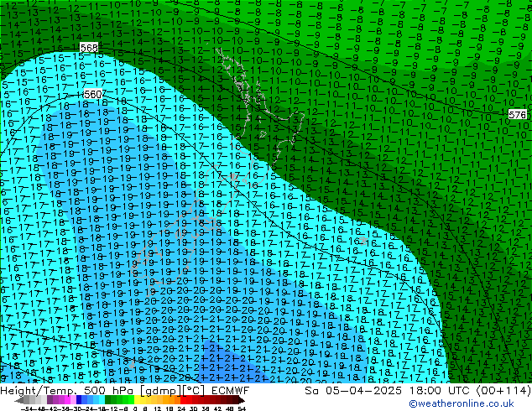The image size is (532, 411).
Task: Click the bright red swatch above 24 in legend
Action: (183, 399)
